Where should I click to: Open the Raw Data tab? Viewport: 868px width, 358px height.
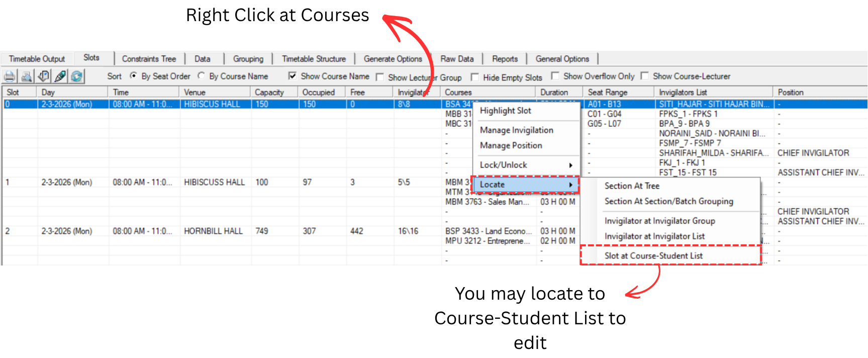tap(457, 59)
